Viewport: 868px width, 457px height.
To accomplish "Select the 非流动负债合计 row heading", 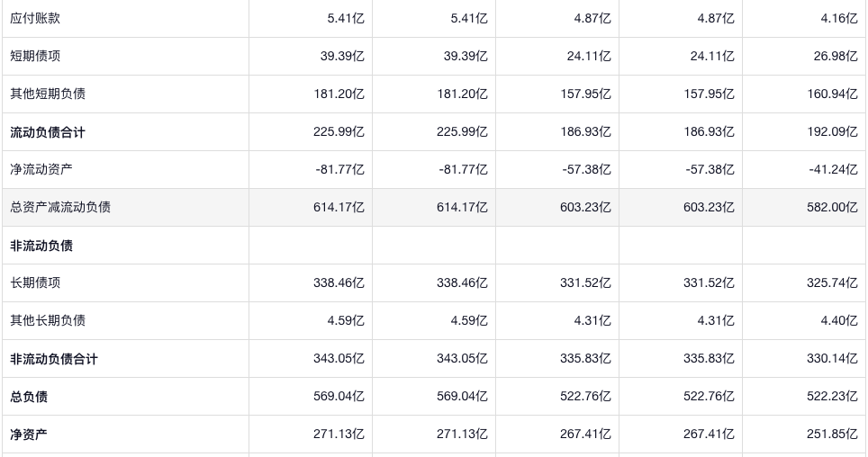I will (54, 359).
